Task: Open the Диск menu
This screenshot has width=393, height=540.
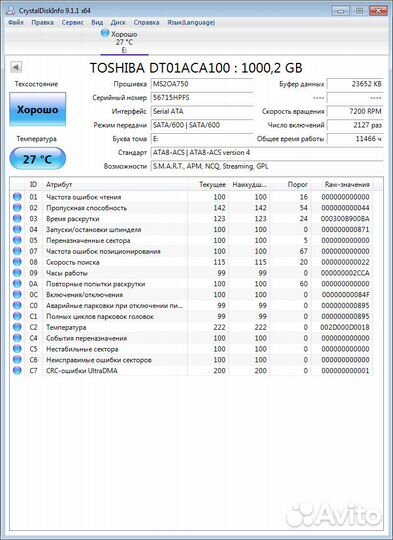Action: [118, 22]
